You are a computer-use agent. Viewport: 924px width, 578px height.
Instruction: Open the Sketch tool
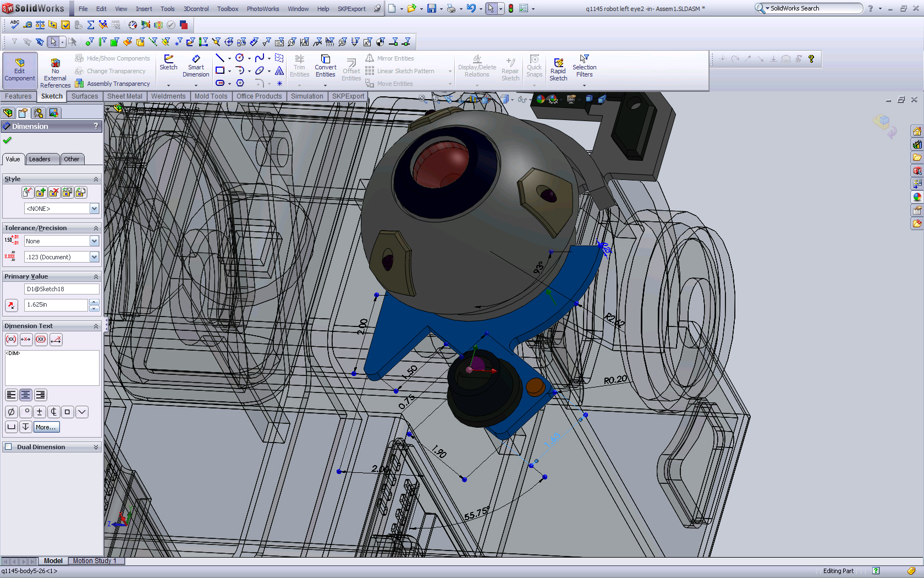[168, 63]
